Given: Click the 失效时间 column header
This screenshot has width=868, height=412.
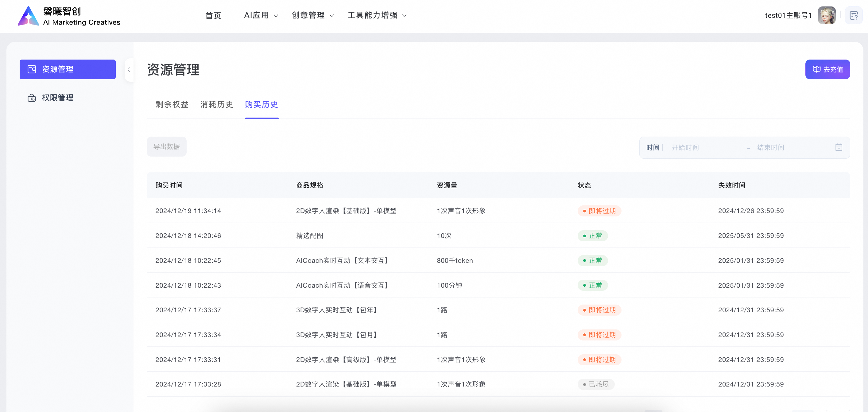Looking at the screenshot, I should point(731,185).
